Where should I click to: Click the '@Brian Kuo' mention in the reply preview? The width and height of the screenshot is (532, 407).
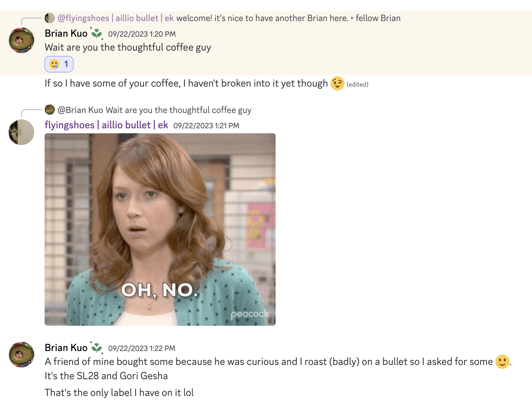80,110
